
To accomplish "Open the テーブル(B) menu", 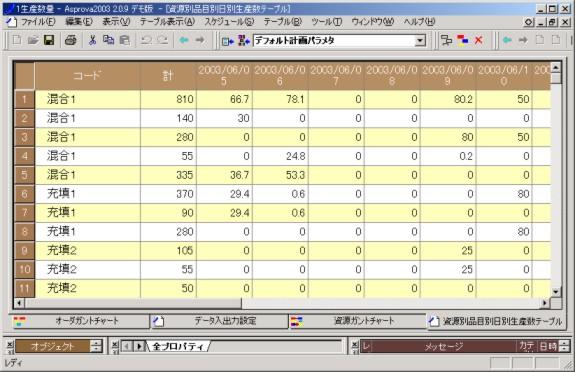I will click(x=282, y=22).
